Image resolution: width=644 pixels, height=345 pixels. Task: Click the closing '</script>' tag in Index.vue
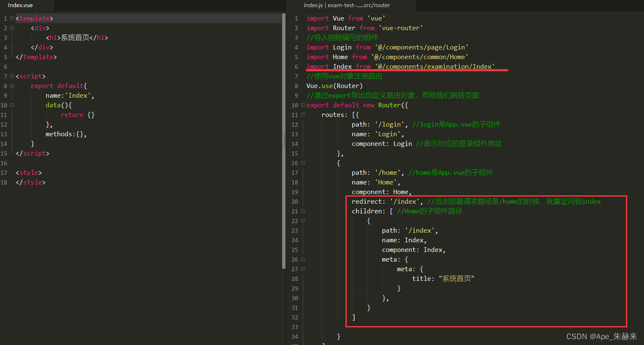32,153
